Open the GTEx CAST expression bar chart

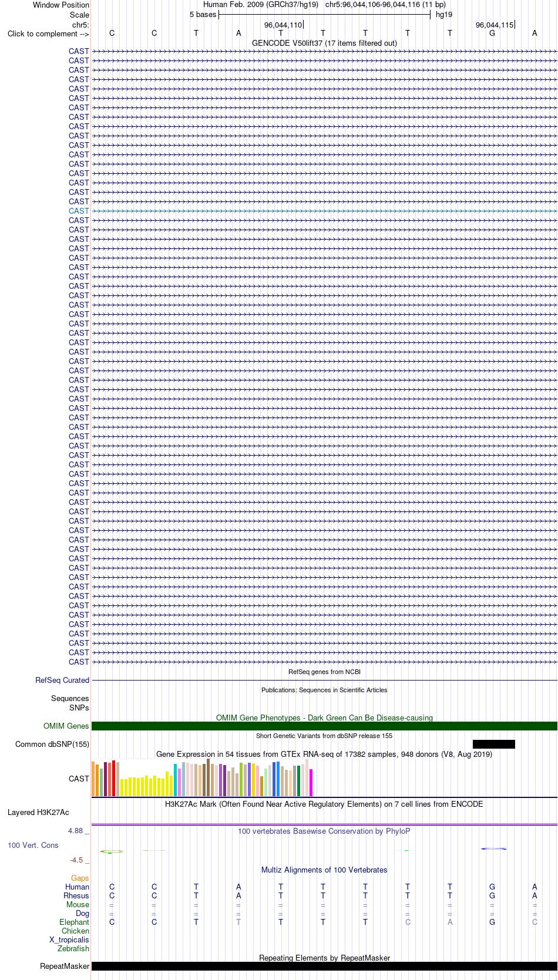tap(202, 777)
